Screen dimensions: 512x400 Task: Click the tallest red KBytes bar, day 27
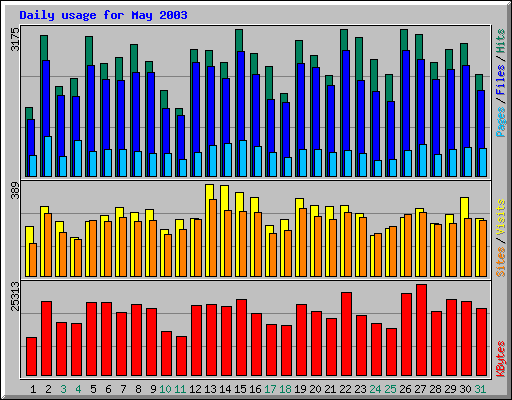(x=421, y=330)
